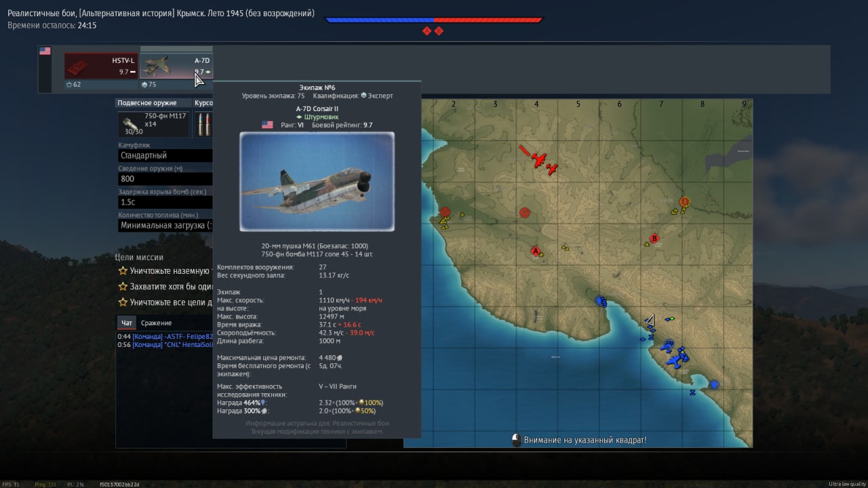Click the Подвесное оружие header

pos(147,103)
